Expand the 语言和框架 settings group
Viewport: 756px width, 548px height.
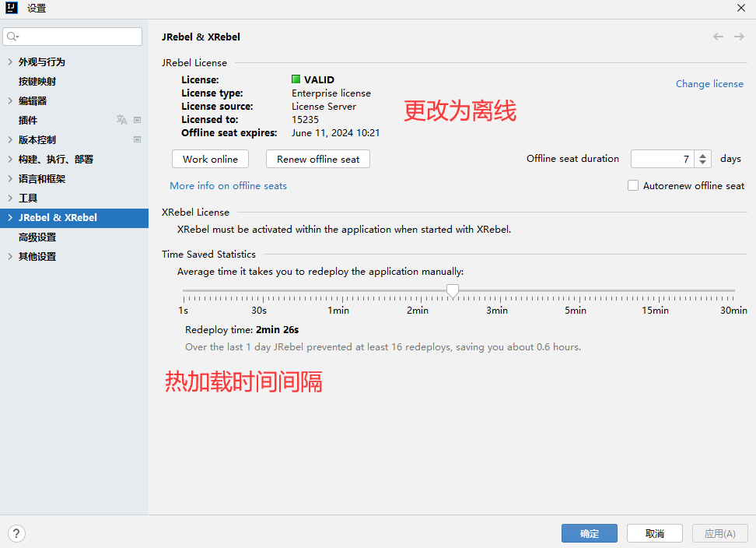tap(10, 178)
